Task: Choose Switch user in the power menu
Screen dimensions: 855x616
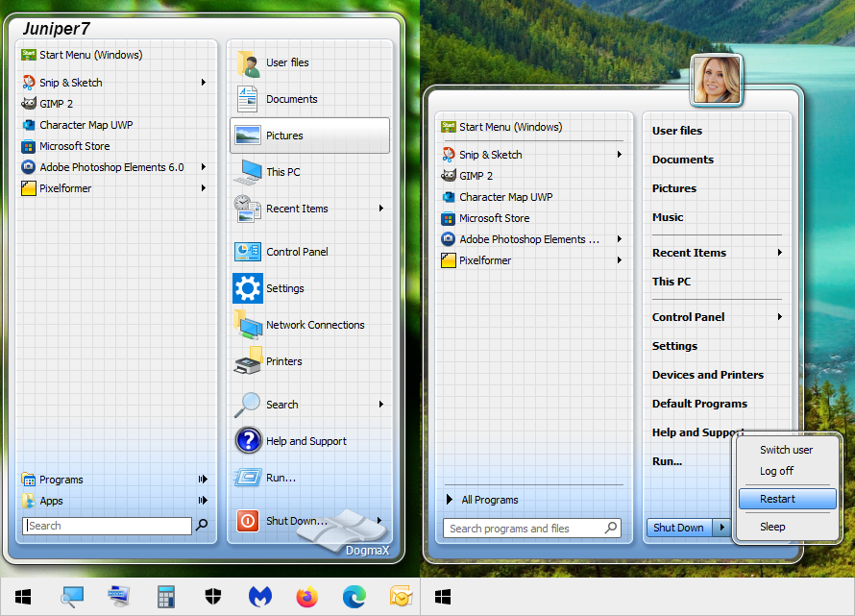Action: (x=786, y=450)
